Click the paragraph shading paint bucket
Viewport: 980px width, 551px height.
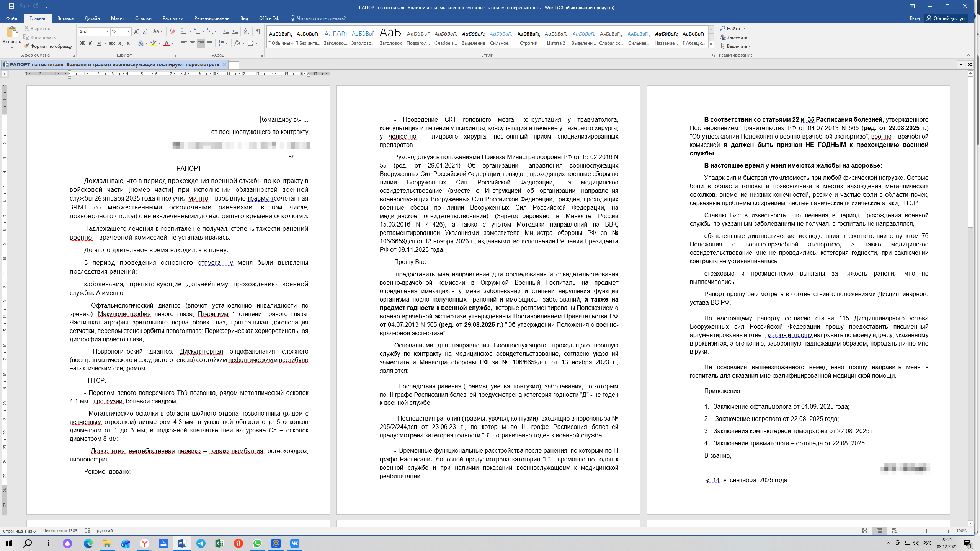point(237,43)
